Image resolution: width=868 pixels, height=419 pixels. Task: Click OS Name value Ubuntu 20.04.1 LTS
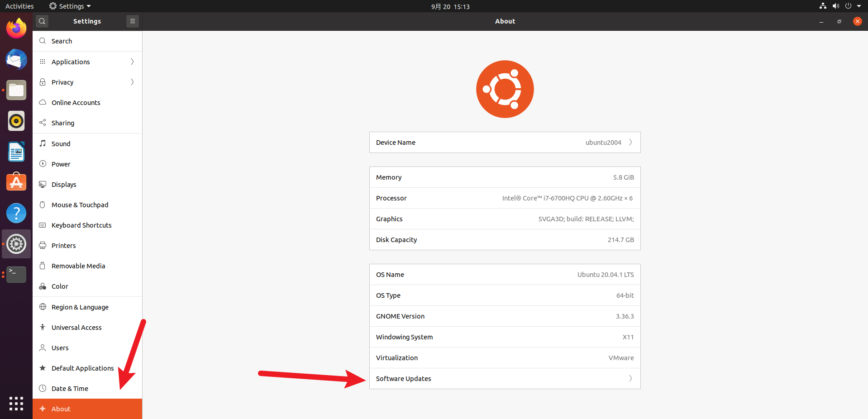coord(606,275)
